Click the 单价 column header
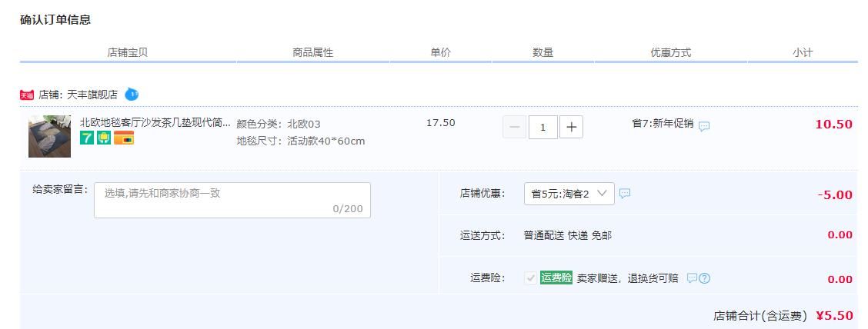Screen dimensions: 868x329 point(441,53)
